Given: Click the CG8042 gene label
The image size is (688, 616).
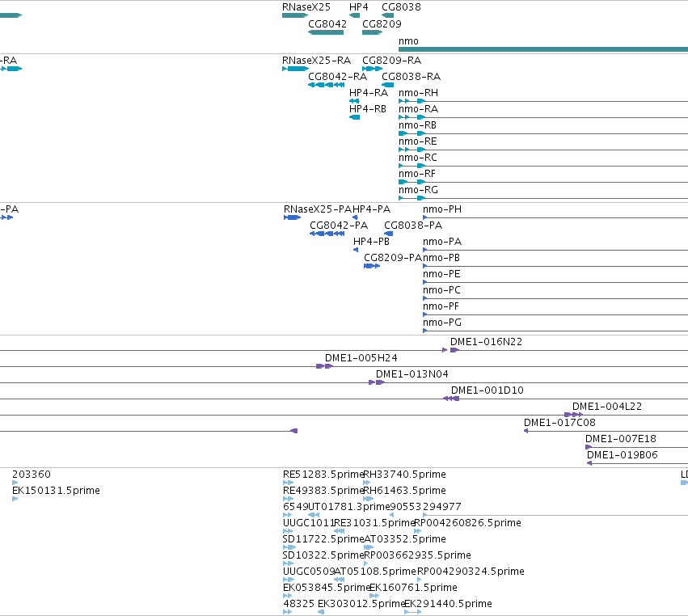Looking at the screenshot, I should 327,23.
